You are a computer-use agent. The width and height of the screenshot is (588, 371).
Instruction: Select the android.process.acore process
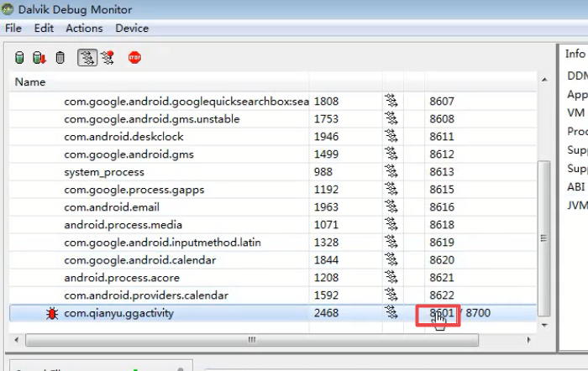122,277
